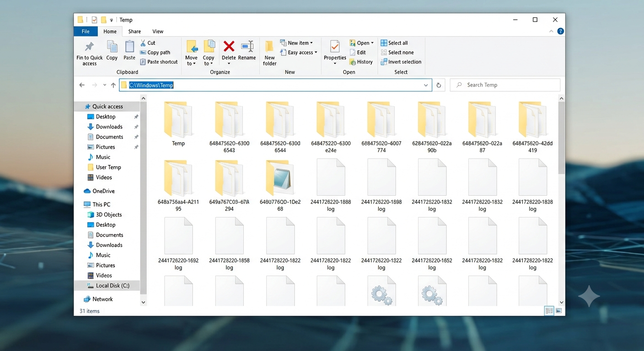Switch to details view layout

point(549,311)
